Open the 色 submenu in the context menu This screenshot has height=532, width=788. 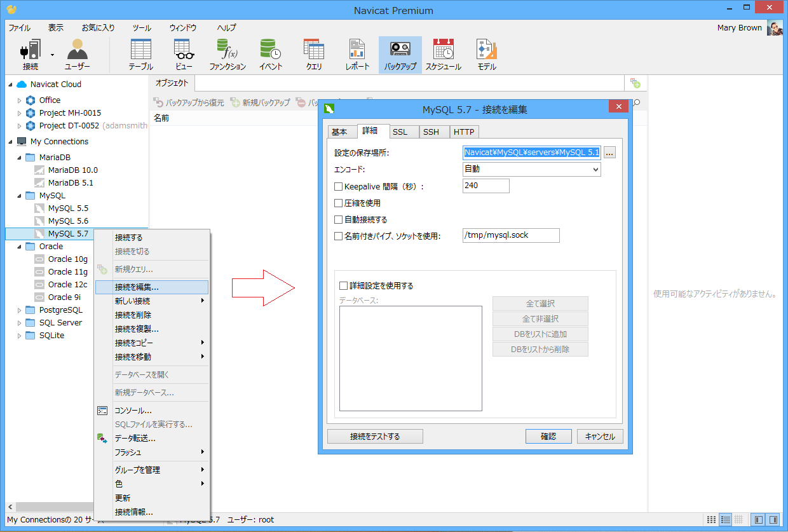(152, 484)
